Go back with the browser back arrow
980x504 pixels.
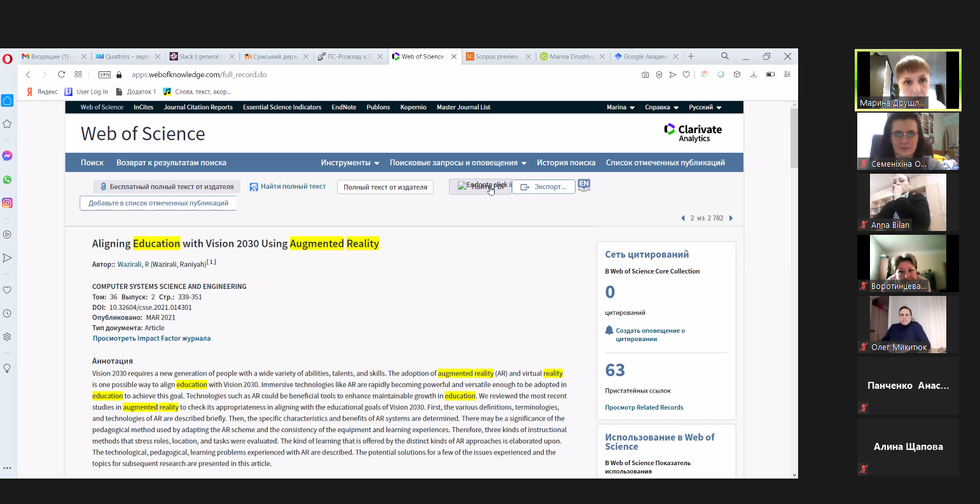pos(28,74)
